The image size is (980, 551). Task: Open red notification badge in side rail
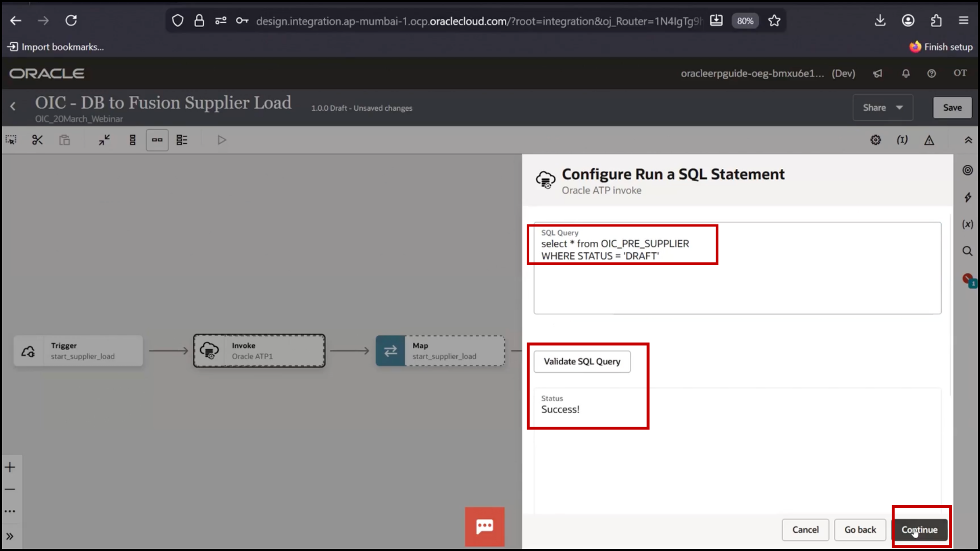(969, 280)
